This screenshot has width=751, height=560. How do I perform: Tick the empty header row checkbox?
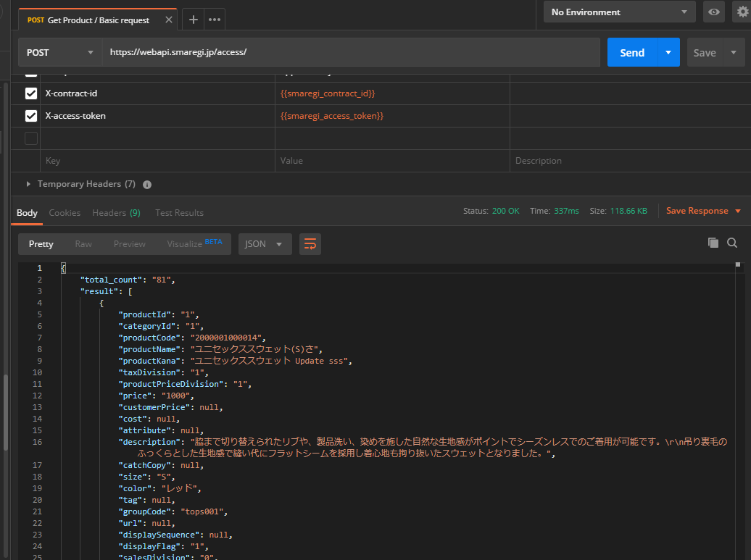31,138
